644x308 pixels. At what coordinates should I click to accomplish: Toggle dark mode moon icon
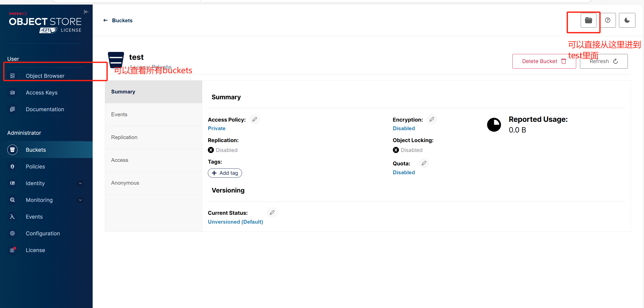(627, 20)
